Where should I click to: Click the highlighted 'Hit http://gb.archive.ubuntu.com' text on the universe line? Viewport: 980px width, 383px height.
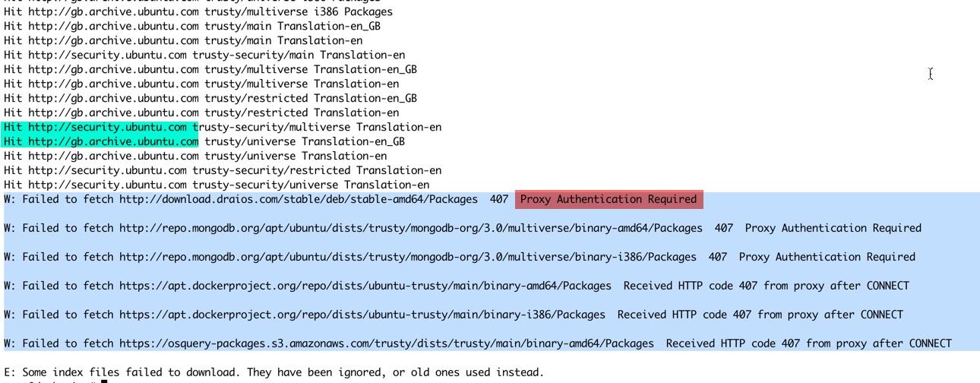tap(101, 141)
